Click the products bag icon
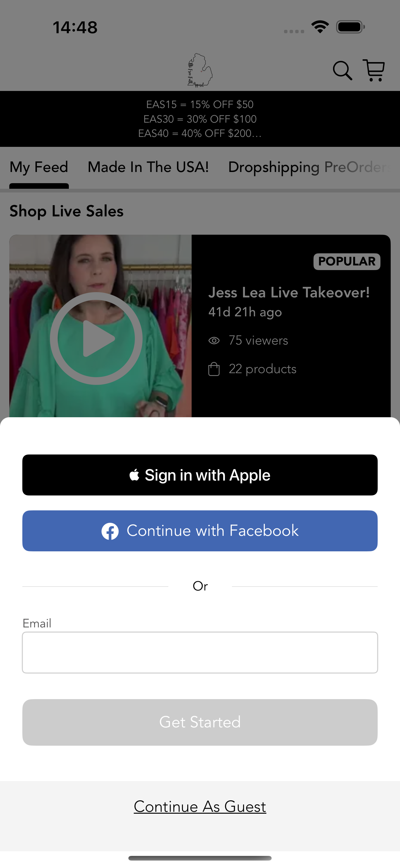 [214, 369]
